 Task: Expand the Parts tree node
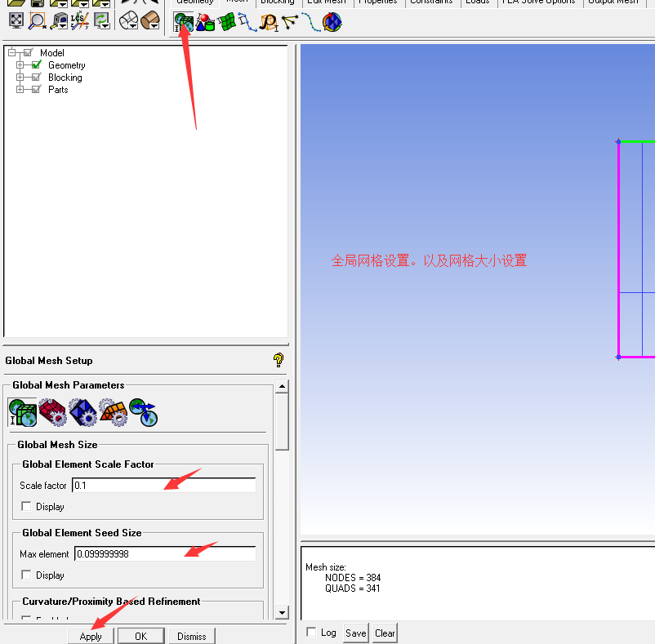coord(20,89)
